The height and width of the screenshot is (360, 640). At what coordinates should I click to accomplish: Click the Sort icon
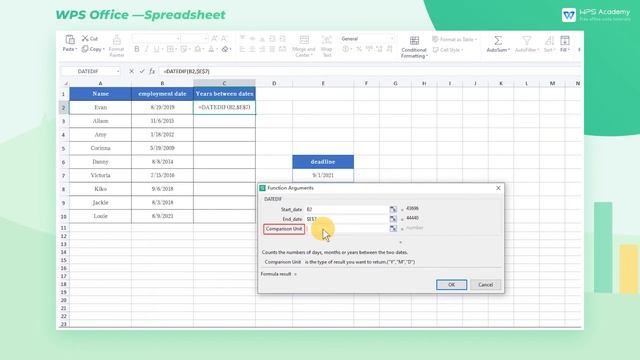point(549,40)
